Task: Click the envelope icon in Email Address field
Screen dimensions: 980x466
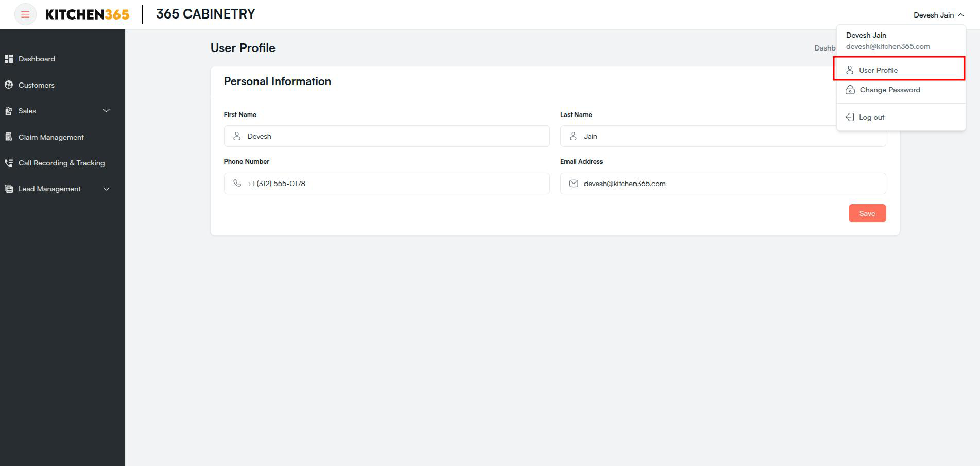Action: coord(573,184)
